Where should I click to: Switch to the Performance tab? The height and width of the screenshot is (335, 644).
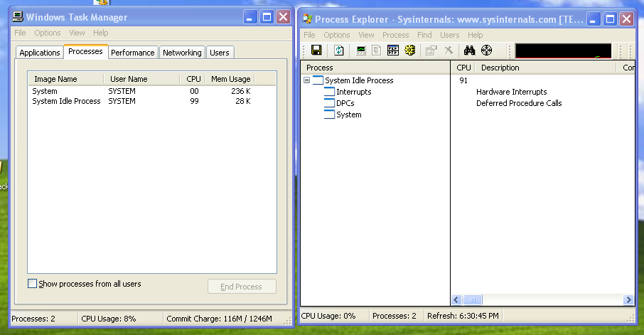tap(133, 53)
